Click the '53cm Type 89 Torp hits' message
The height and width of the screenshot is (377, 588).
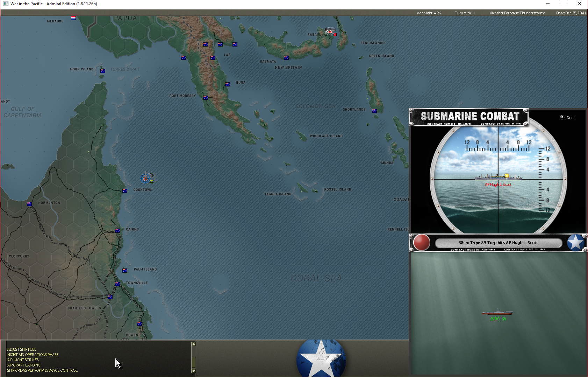coord(498,243)
